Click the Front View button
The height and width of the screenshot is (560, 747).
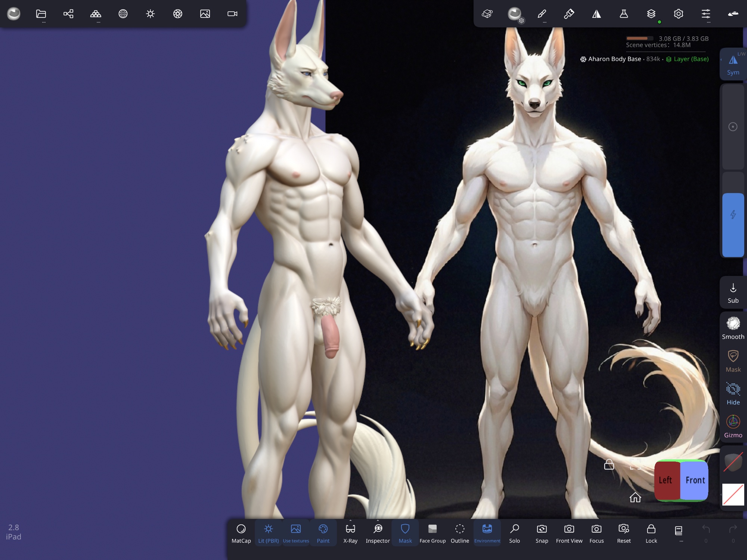569,533
